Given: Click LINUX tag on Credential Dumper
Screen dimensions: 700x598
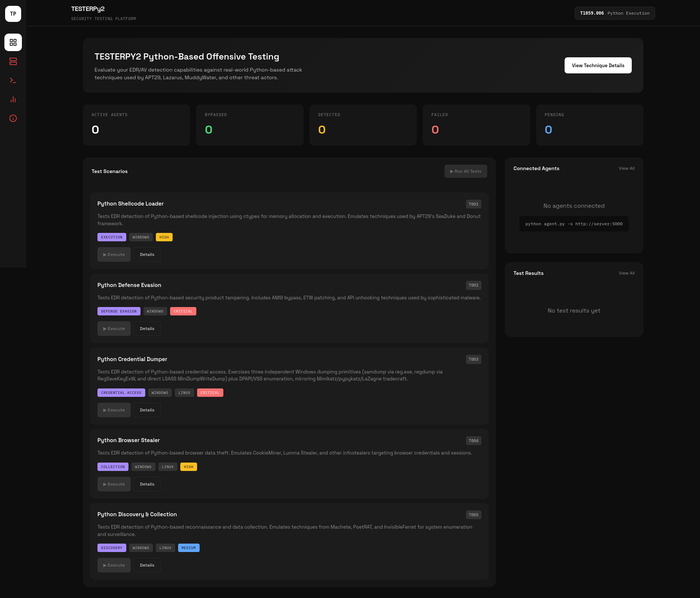Looking at the screenshot, I should (x=184, y=393).
